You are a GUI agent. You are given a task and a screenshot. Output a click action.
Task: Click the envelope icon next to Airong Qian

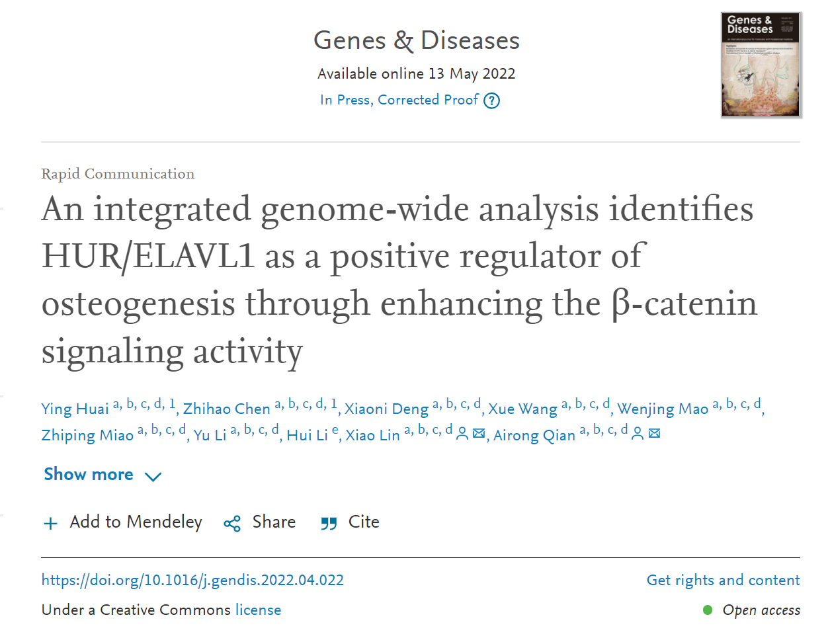(654, 434)
